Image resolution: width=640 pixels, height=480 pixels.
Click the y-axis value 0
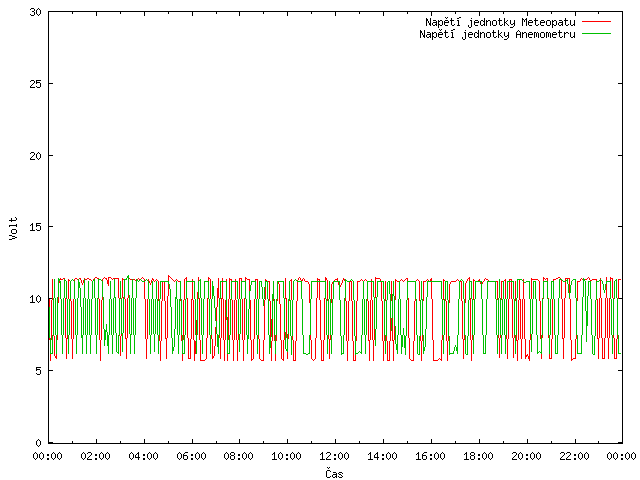coord(38,443)
